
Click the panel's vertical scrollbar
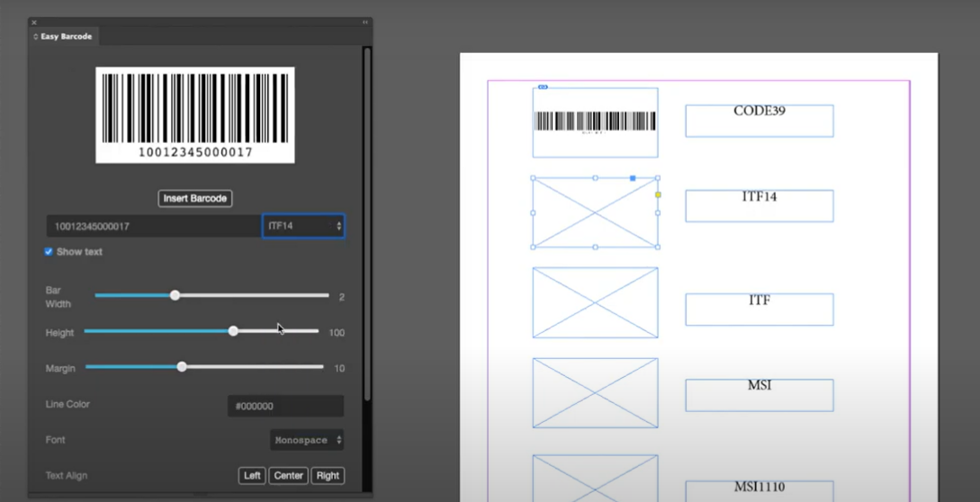coord(367,224)
